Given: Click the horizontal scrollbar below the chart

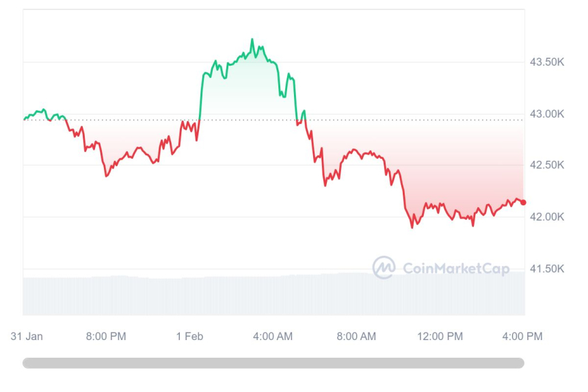Looking at the screenshot, I should click(273, 363).
